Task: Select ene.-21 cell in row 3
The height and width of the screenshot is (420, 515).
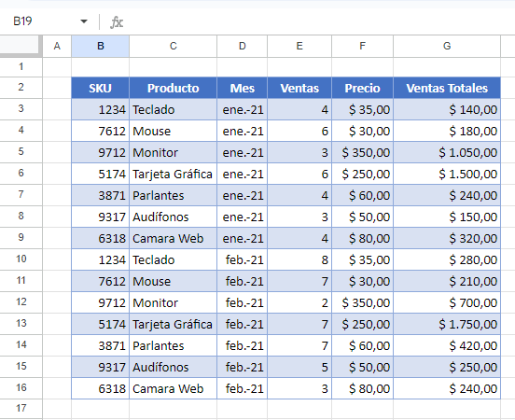Action: 242,109
